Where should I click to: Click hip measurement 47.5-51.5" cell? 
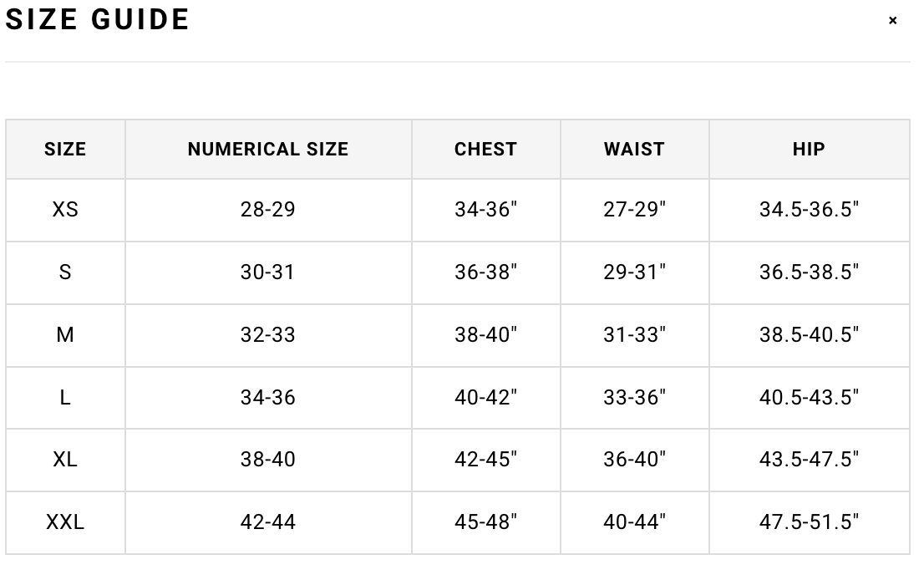[809, 522]
